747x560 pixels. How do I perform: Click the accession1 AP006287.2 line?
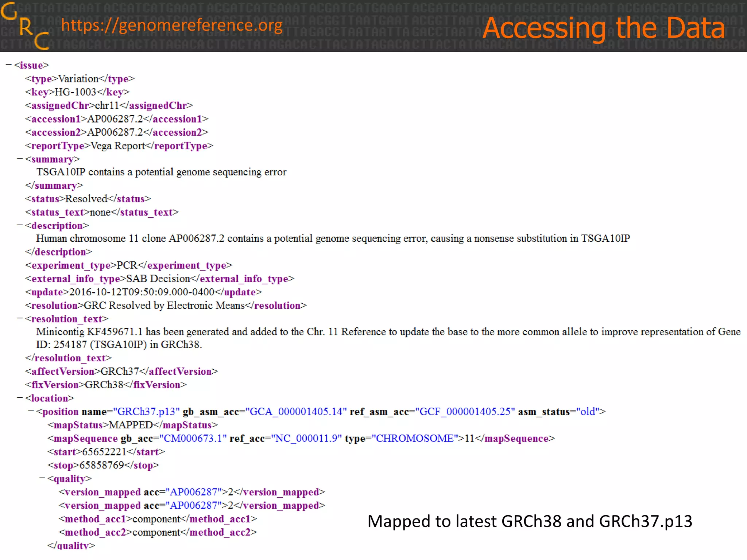(x=117, y=119)
